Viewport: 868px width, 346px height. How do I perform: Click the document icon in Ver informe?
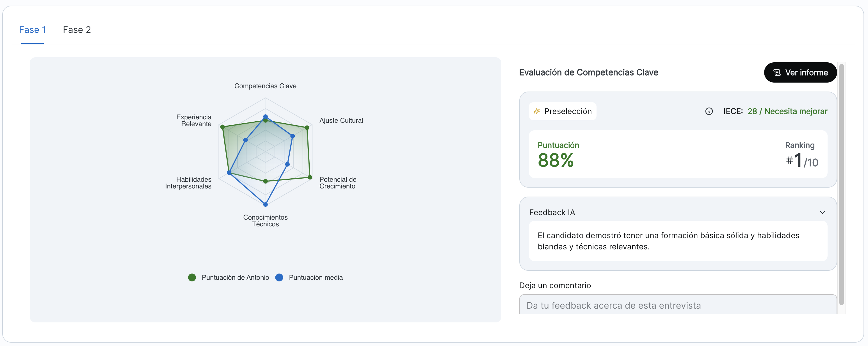coord(777,72)
